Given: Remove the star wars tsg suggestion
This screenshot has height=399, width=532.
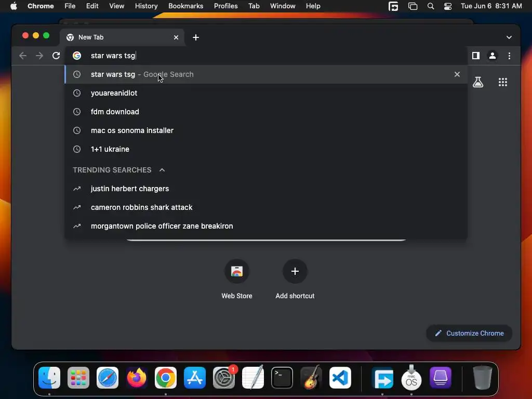Looking at the screenshot, I should pos(457,74).
